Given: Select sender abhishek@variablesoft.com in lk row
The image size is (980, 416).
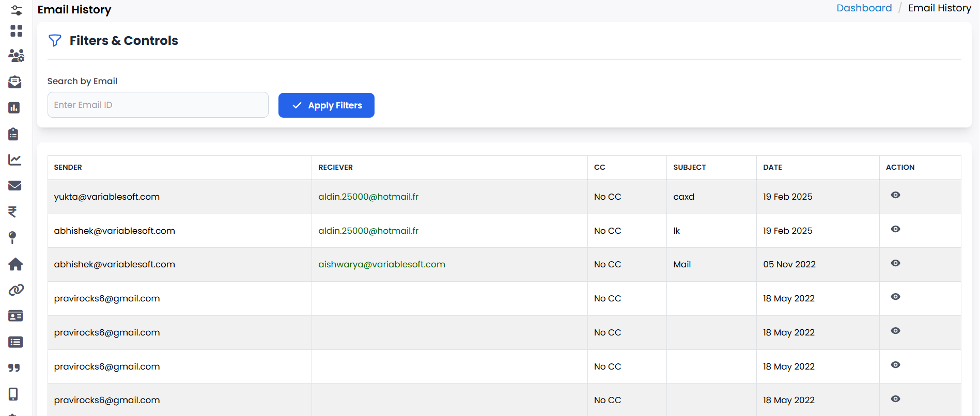Looking at the screenshot, I should coord(115,231).
